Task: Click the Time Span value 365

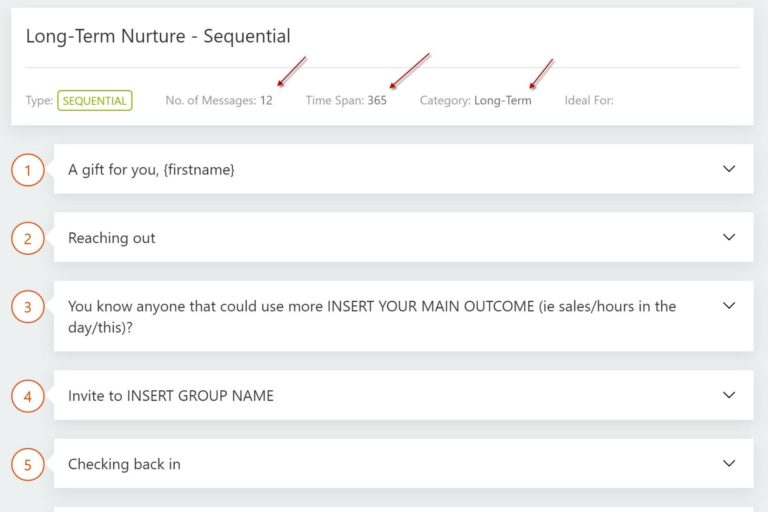Action: click(377, 100)
